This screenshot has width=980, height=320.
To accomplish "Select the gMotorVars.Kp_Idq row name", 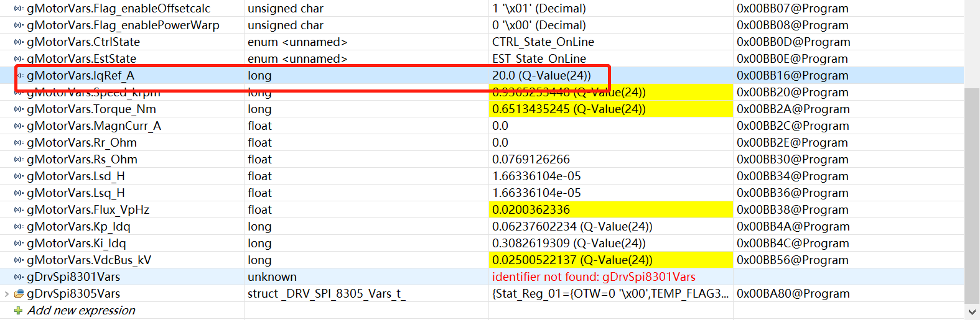I will click(x=78, y=227).
